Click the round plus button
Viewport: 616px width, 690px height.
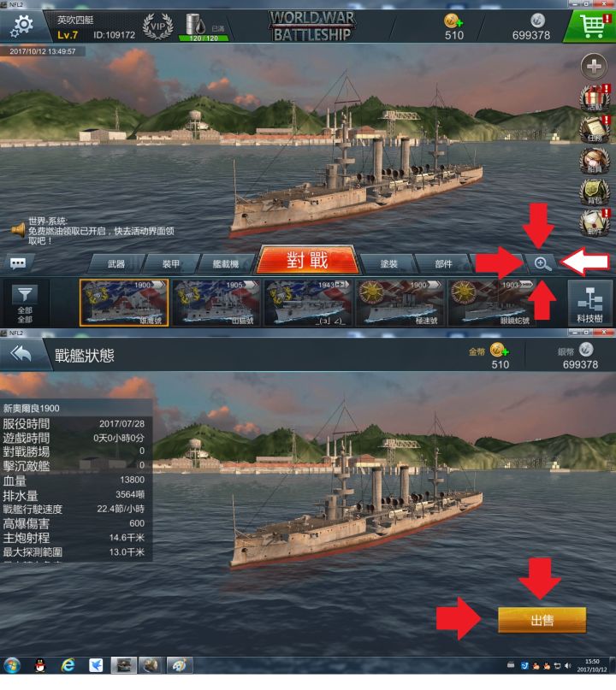point(594,67)
